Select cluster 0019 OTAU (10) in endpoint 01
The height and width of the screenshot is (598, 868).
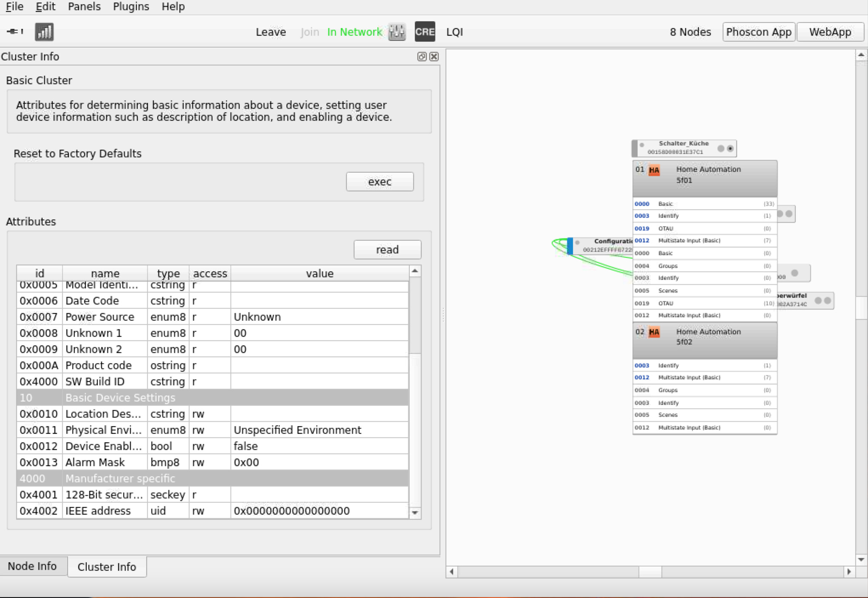(x=705, y=303)
